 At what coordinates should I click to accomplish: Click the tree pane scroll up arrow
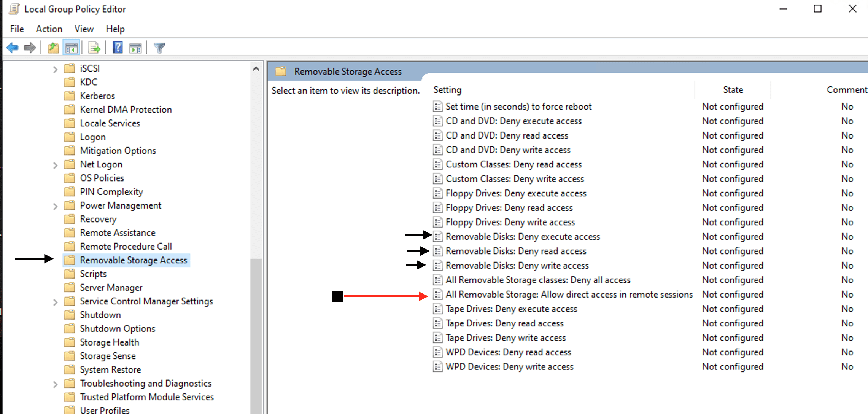256,69
